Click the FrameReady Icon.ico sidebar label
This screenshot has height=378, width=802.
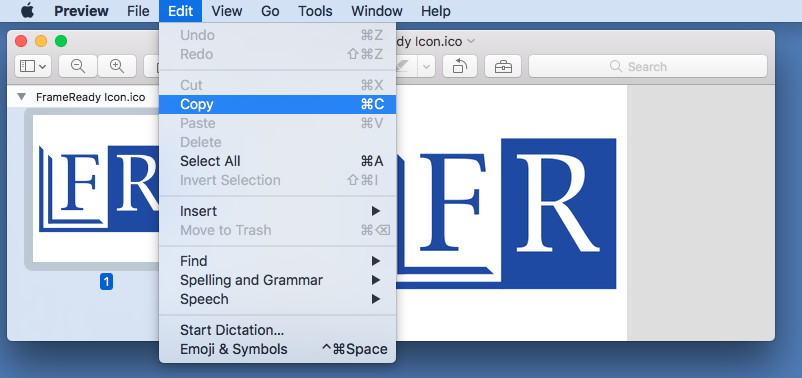click(x=91, y=97)
